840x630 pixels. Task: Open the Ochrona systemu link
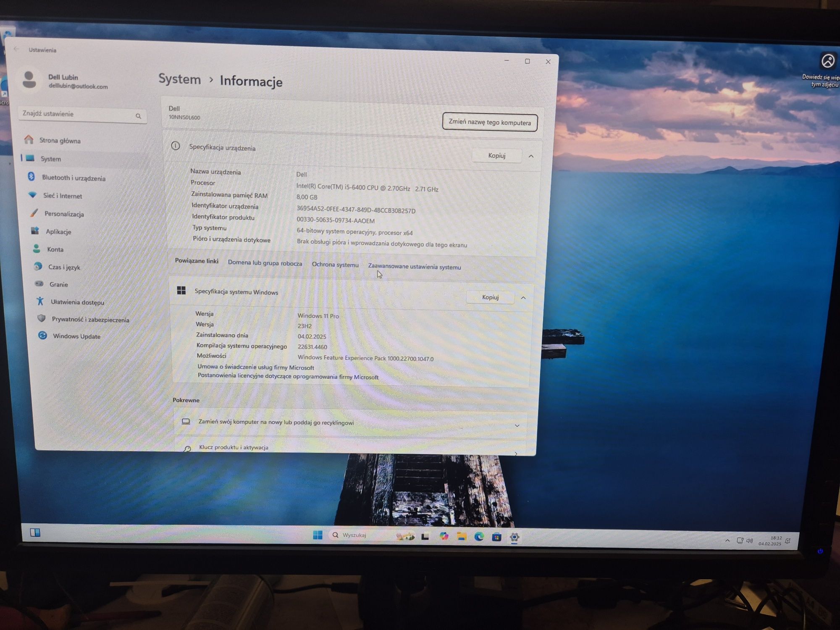tap(335, 265)
